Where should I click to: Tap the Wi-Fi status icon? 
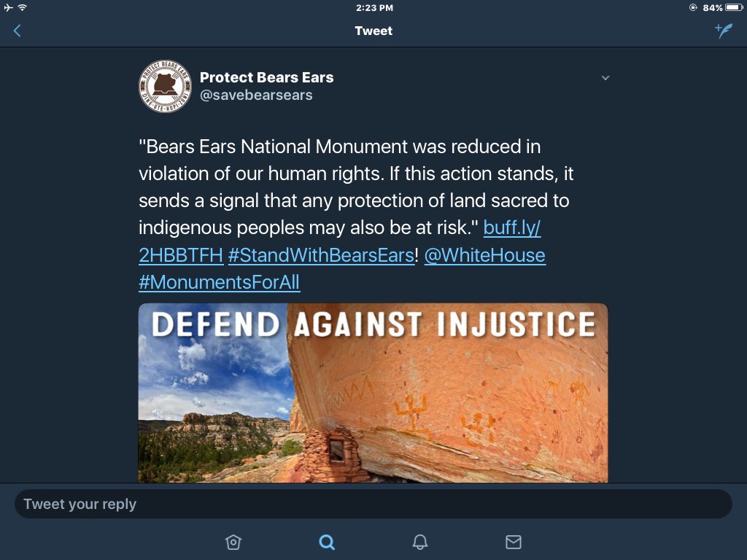pos(22,7)
